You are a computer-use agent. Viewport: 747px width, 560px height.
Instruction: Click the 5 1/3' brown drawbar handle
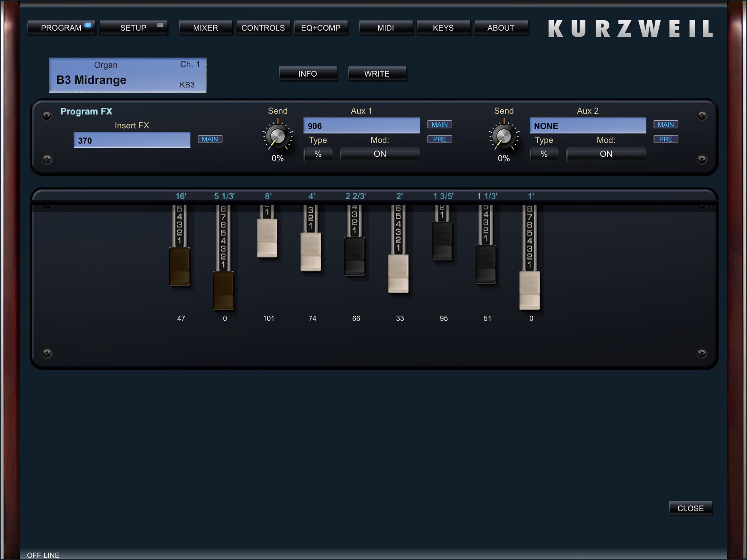pyautogui.click(x=223, y=290)
